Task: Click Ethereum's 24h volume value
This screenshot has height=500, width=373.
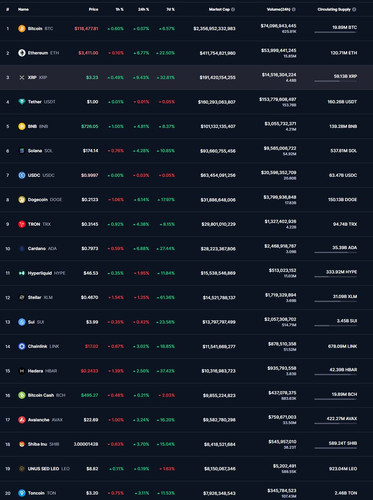Action: tap(279, 50)
